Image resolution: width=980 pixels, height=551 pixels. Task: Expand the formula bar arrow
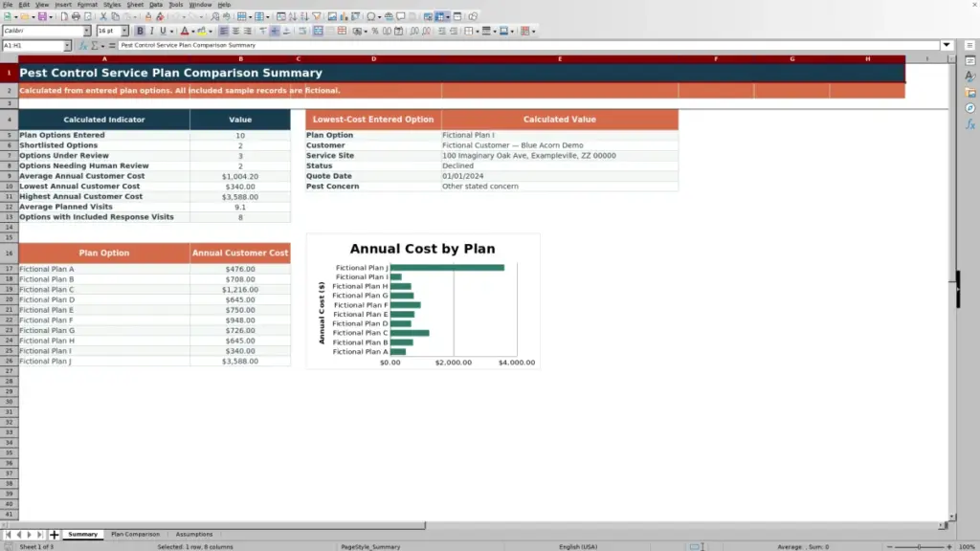(x=947, y=45)
